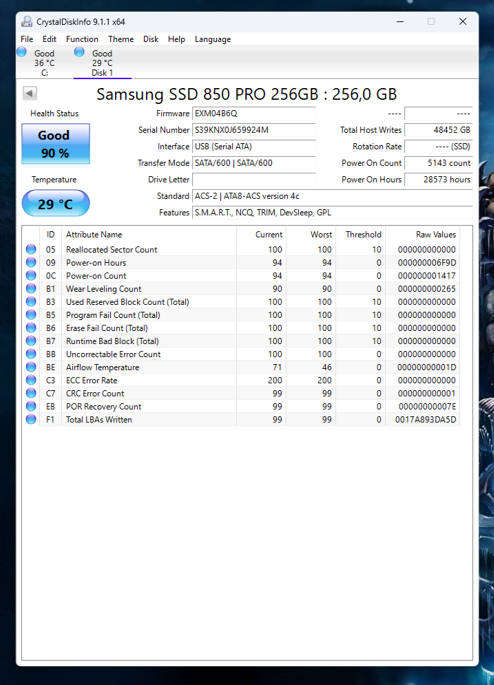This screenshot has width=494, height=685.
Task: Open the Edit menu
Action: click(x=49, y=39)
